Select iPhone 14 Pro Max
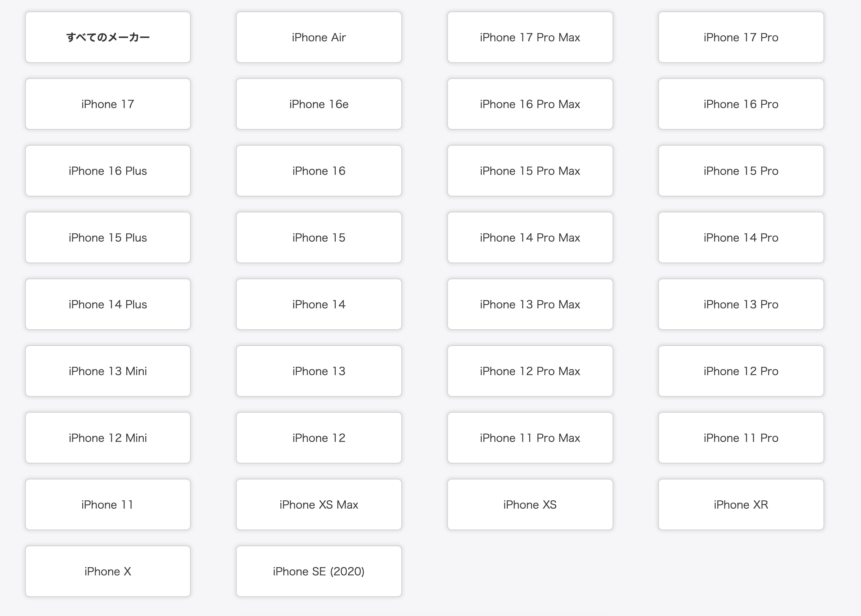The height and width of the screenshot is (616, 861). 530,237
